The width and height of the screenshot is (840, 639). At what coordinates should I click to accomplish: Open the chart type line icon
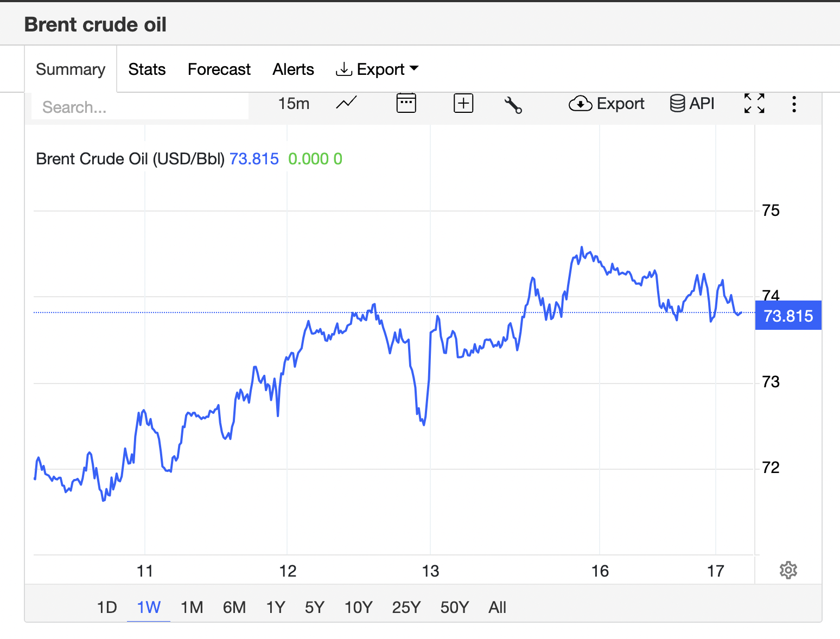pos(346,103)
